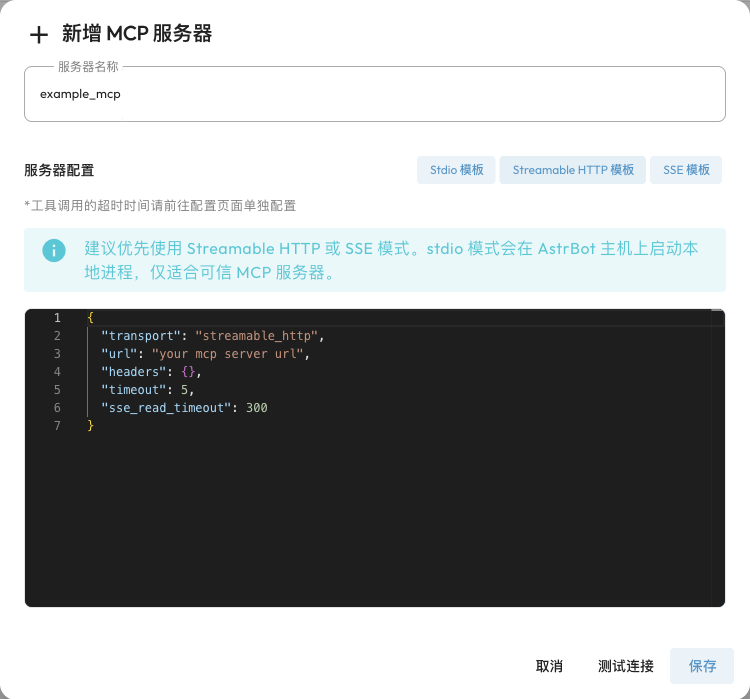
Task: Click the closing brace on line 7
Action: click(x=90, y=426)
